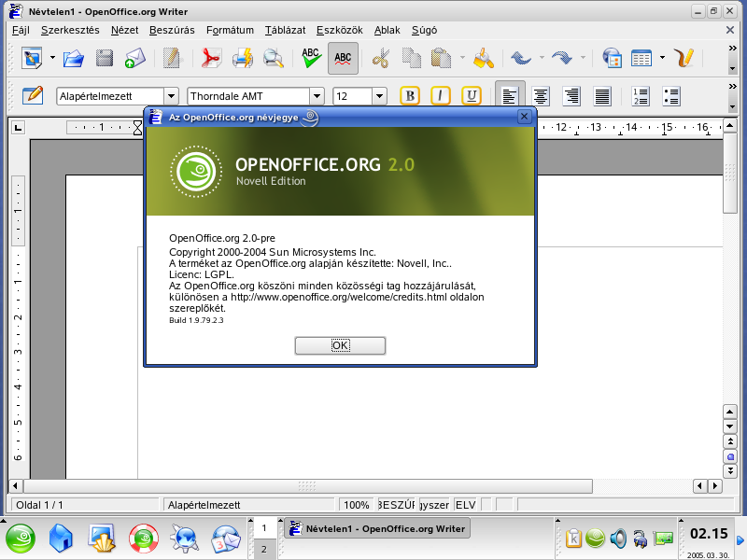Screen dimensions: 747x560
Task: Click the Paste clipboard icon
Action: click(x=441, y=58)
